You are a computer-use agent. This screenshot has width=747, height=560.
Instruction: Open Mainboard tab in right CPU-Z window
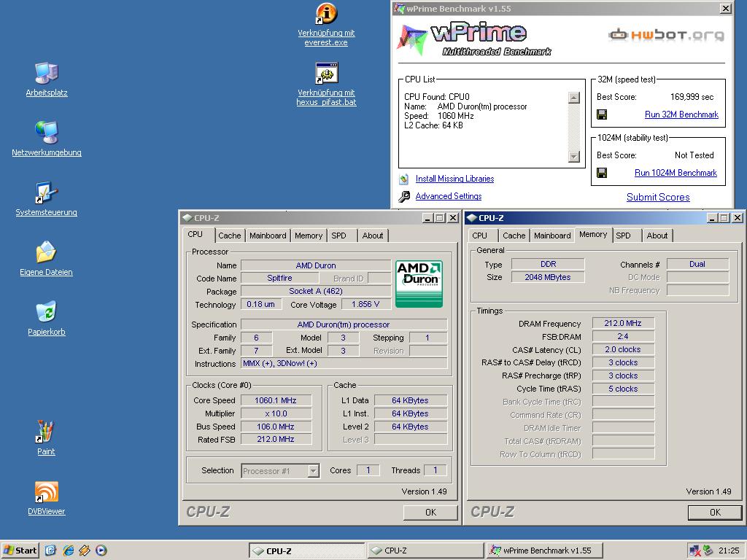coord(552,236)
